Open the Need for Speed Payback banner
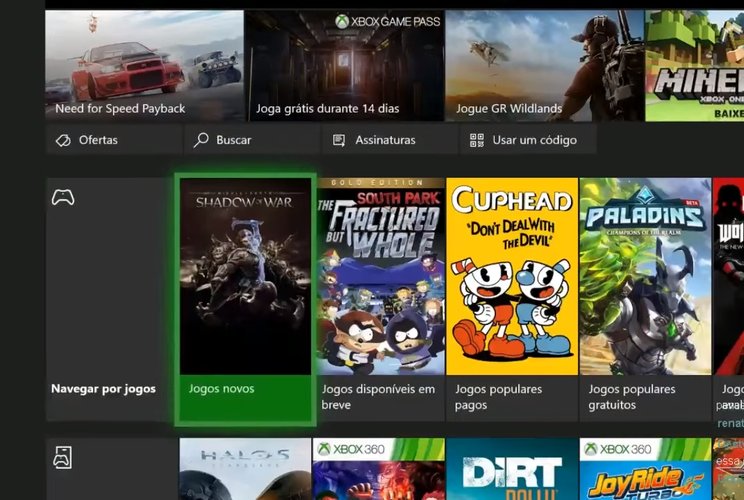Screen dimensions: 744x500 (x=144, y=65)
